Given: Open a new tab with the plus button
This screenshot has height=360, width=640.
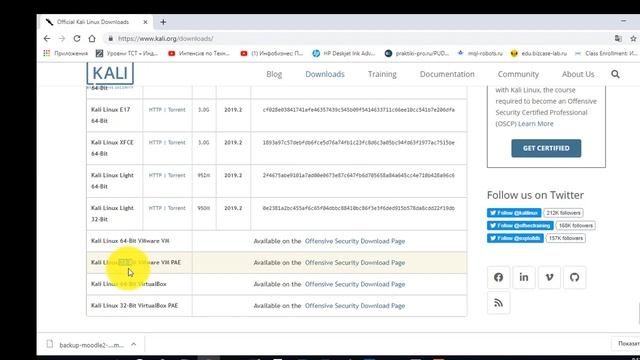Looking at the screenshot, I should pyautogui.click(x=163, y=22).
